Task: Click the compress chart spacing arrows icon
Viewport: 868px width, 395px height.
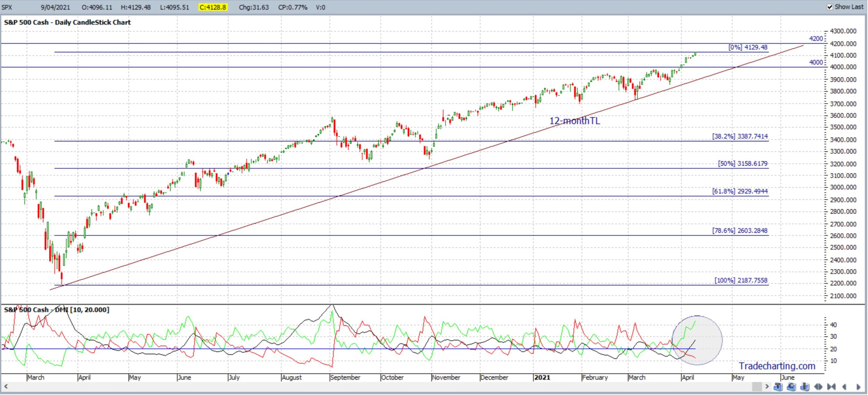Action: [x=831, y=387]
